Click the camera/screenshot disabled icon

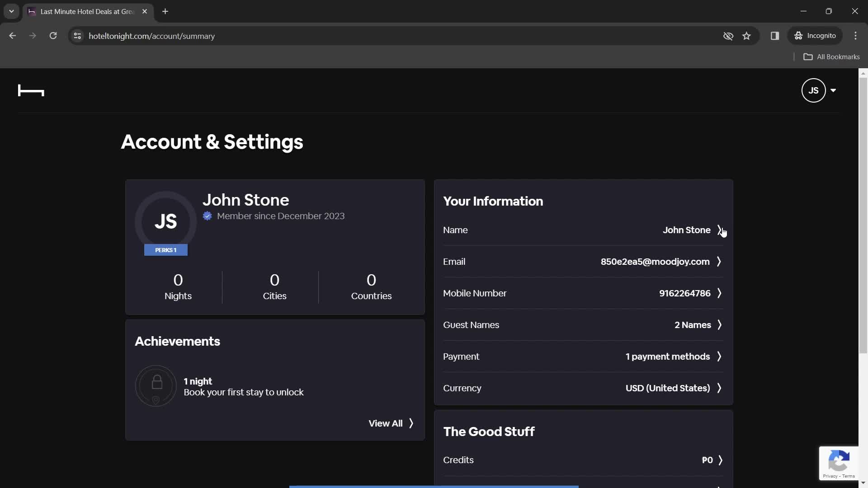(x=728, y=36)
